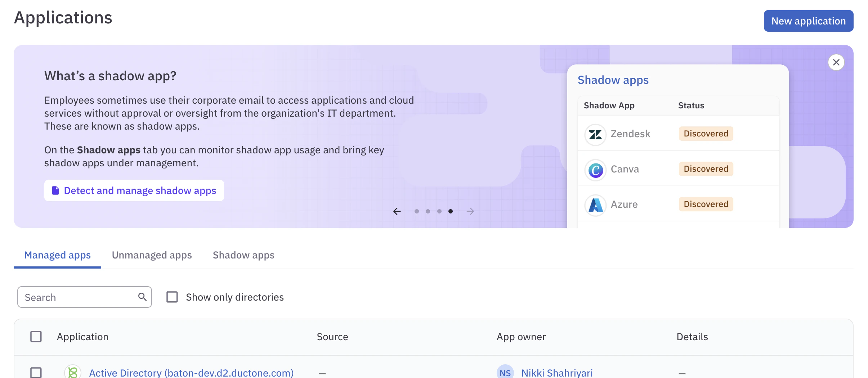Click the document icon beside Detect and manage
The image size is (868, 378).
click(56, 190)
